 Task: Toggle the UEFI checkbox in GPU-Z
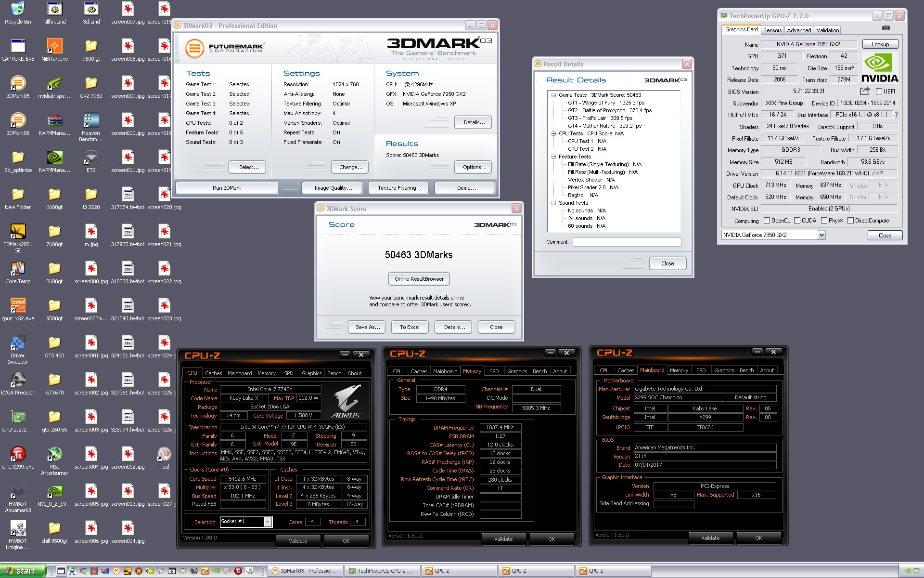pyautogui.click(x=879, y=91)
